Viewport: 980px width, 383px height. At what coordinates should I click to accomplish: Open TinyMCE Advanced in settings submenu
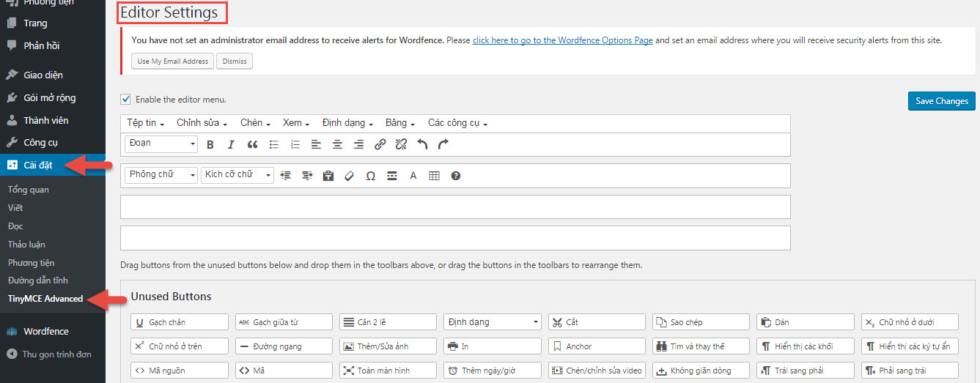(x=45, y=299)
